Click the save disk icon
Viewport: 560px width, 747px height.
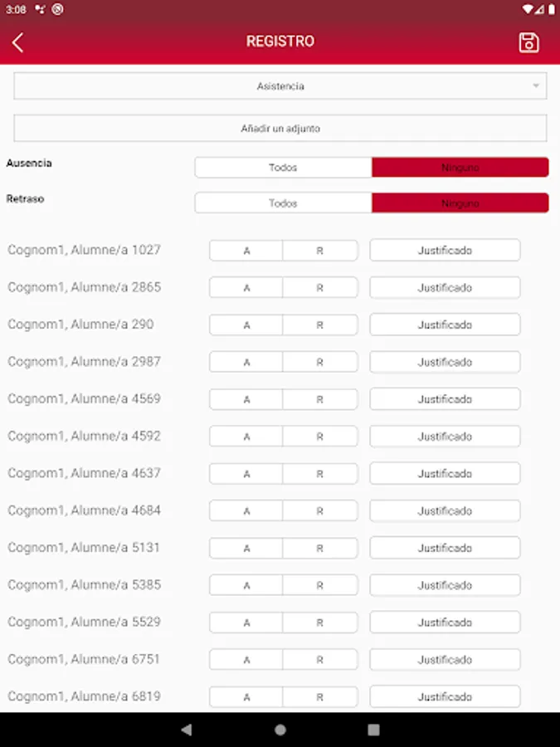point(528,42)
